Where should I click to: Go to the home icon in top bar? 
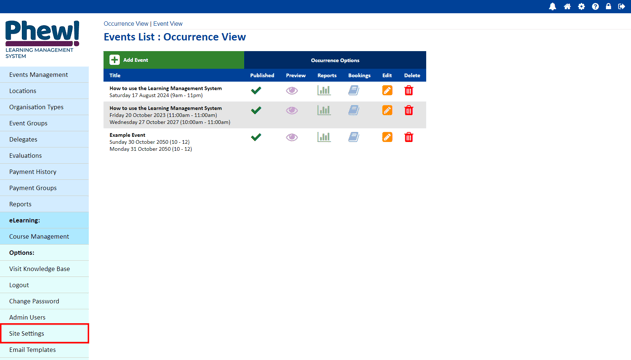point(567,6)
